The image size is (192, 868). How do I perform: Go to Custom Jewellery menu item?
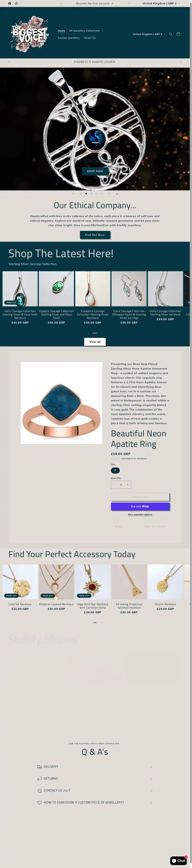coord(69,38)
